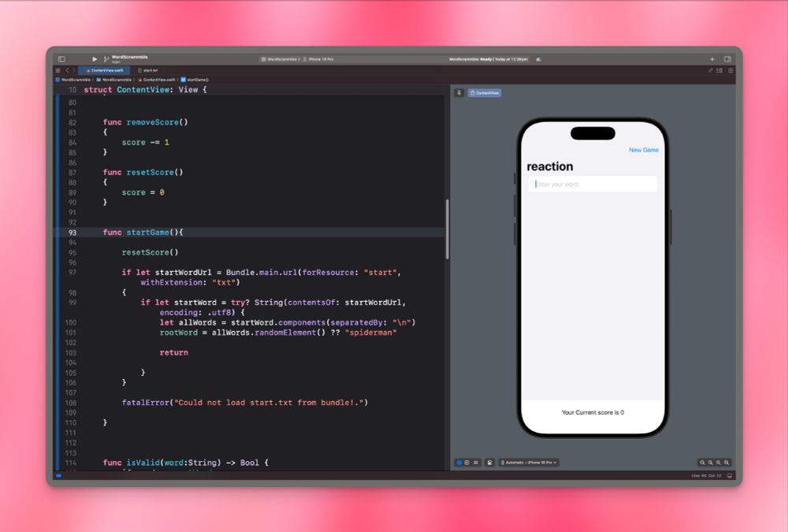
Task: Open the Automatic – iPhone 16 Pro dropdown
Action: (529, 463)
